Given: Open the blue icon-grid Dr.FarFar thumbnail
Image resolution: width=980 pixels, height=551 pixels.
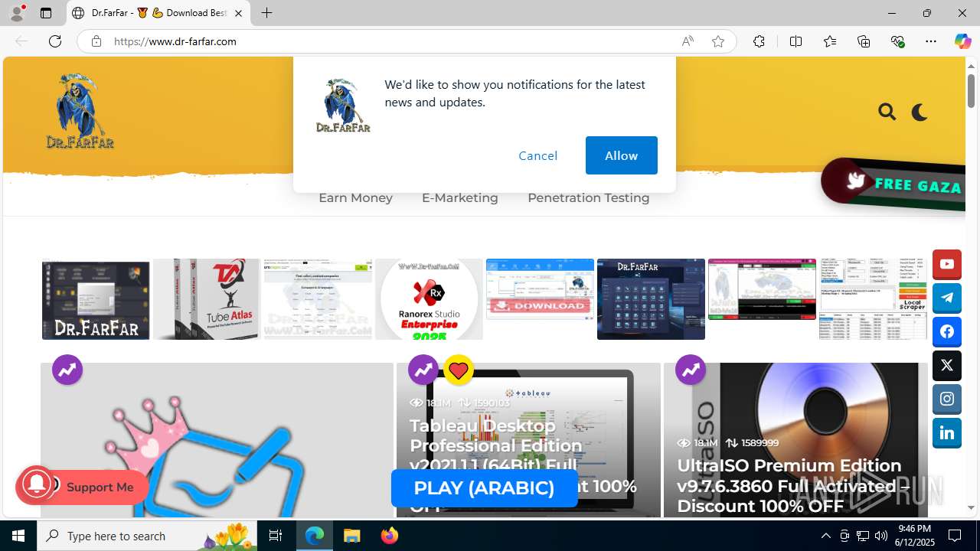Looking at the screenshot, I should pos(651,299).
